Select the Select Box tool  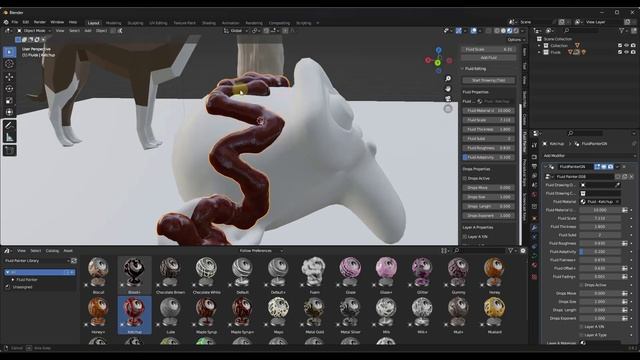coord(9,52)
